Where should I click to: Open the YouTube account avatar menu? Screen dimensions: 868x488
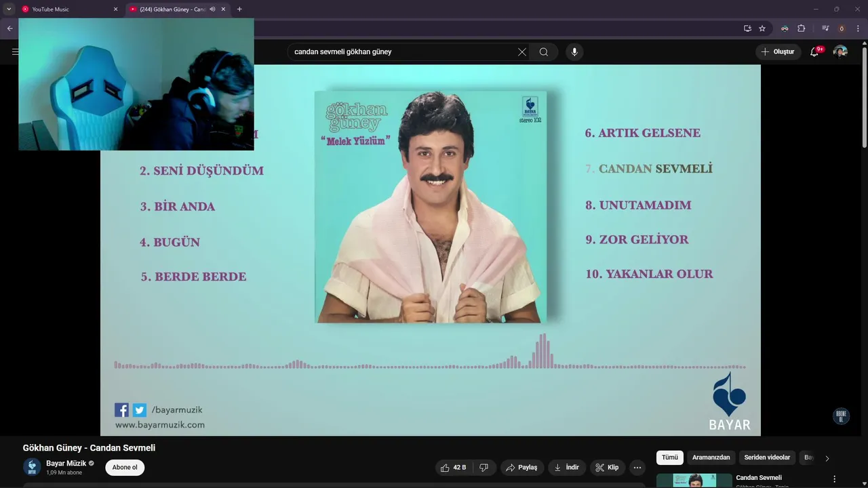840,52
